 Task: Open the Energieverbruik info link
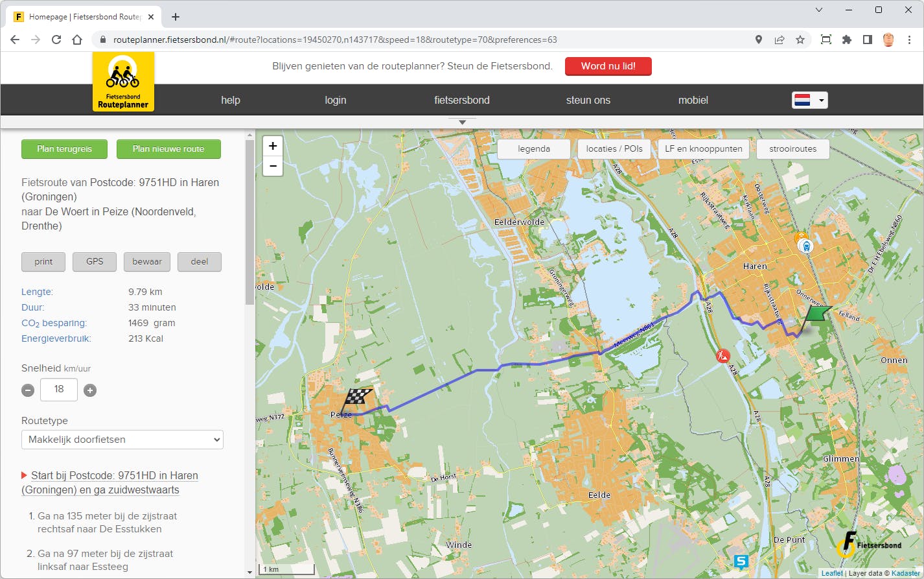pyautogui.click(x=56, y=338)
